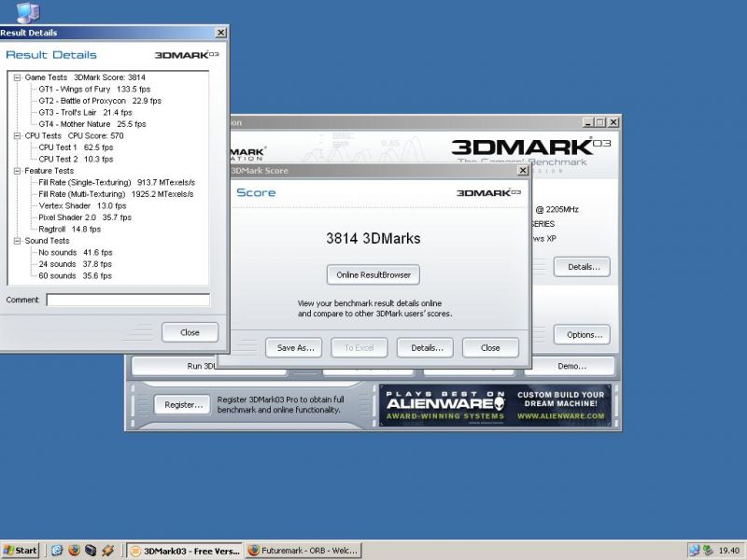Viewport: 747px width, 560px height.
Task: Click the Alienware advertisement banner
Action: (x=495, y=405)
